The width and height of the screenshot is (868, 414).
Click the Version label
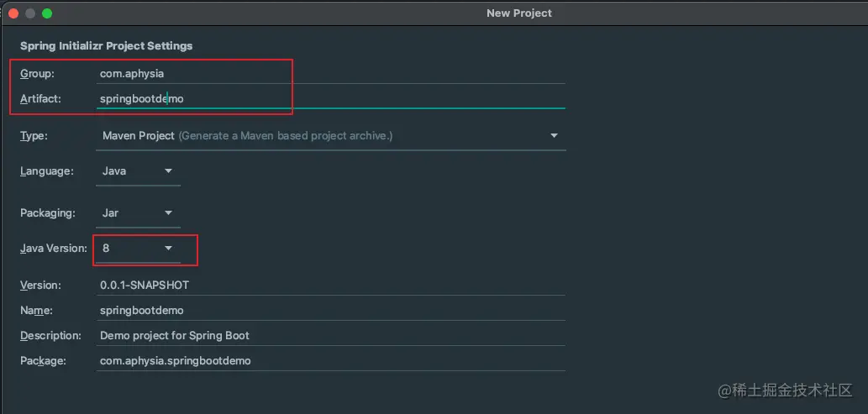click(40, 285)
